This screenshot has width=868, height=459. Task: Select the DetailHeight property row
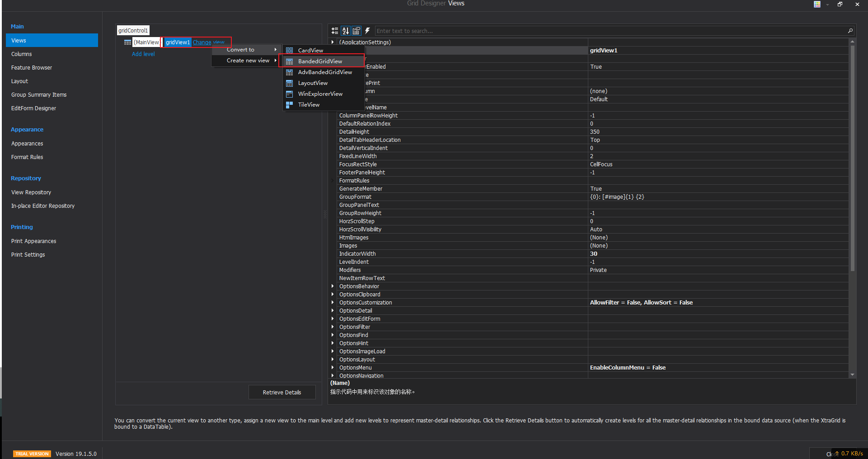[592, 132]
